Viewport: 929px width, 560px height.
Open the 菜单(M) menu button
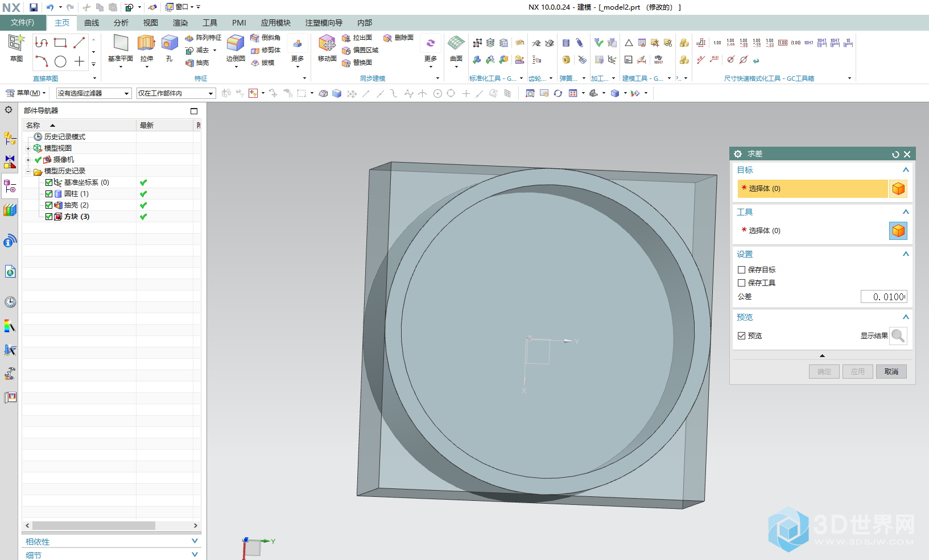[26, 93]
